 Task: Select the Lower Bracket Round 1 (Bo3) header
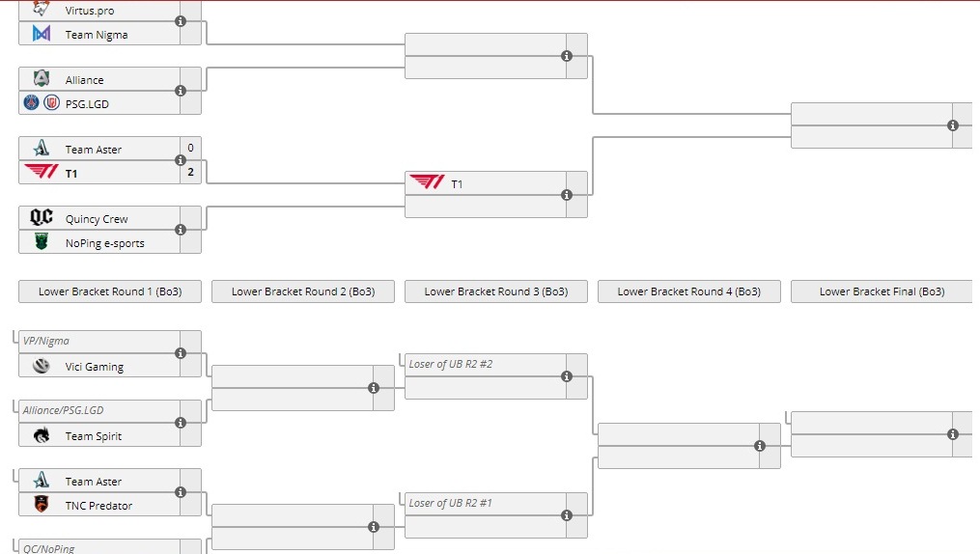coord(110,291)
